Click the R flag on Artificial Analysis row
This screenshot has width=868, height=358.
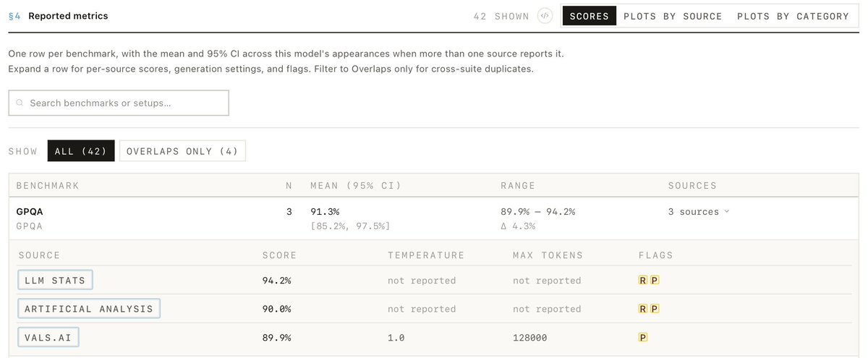pyautogui.click(x=642, y=309)
